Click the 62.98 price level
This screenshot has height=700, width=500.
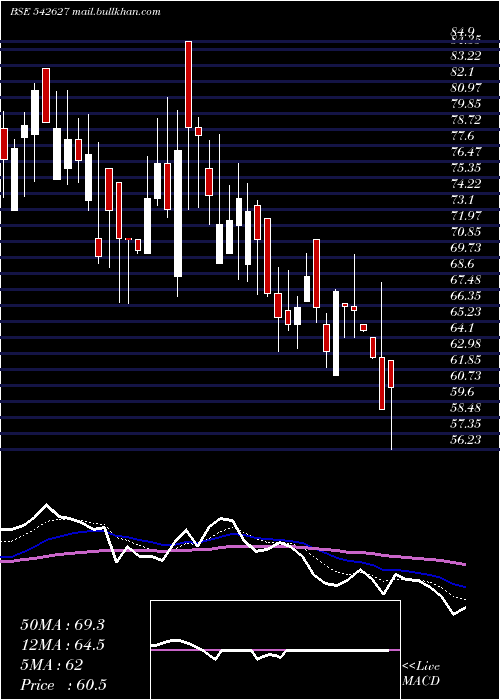[466, 344]
